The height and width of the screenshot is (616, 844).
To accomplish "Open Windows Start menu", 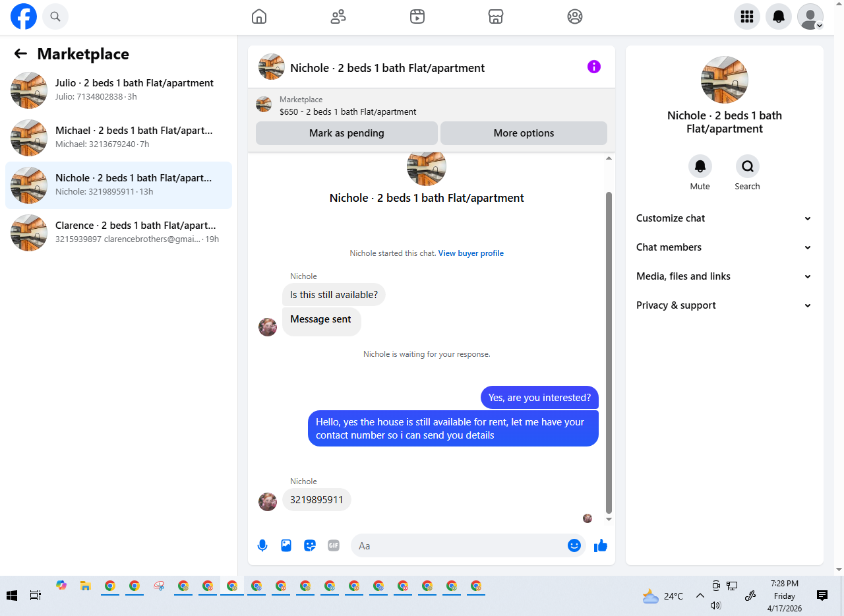I will [x=12, y=596].
